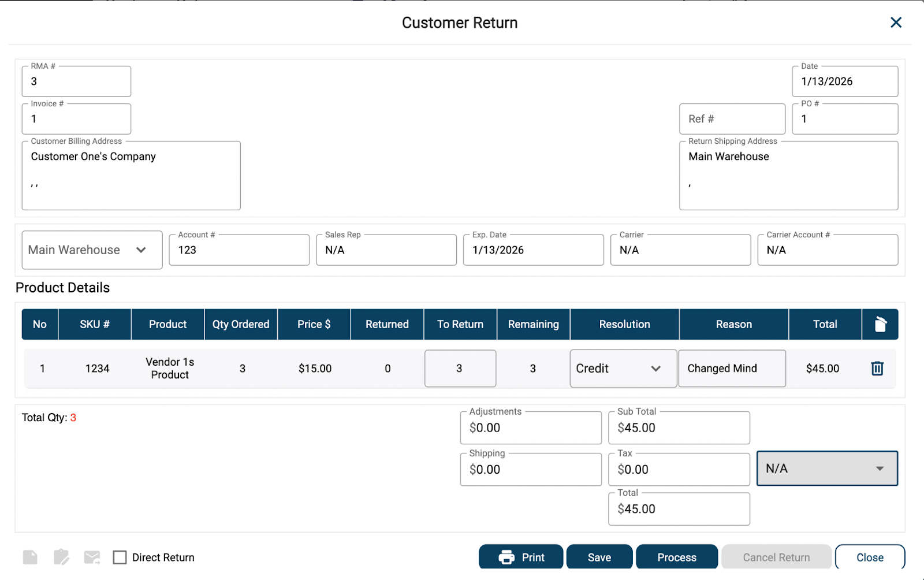Viewport: 924px width, 580px height.
Task: Open the Main Warehouse dropdown
Action: pos(92,250)
